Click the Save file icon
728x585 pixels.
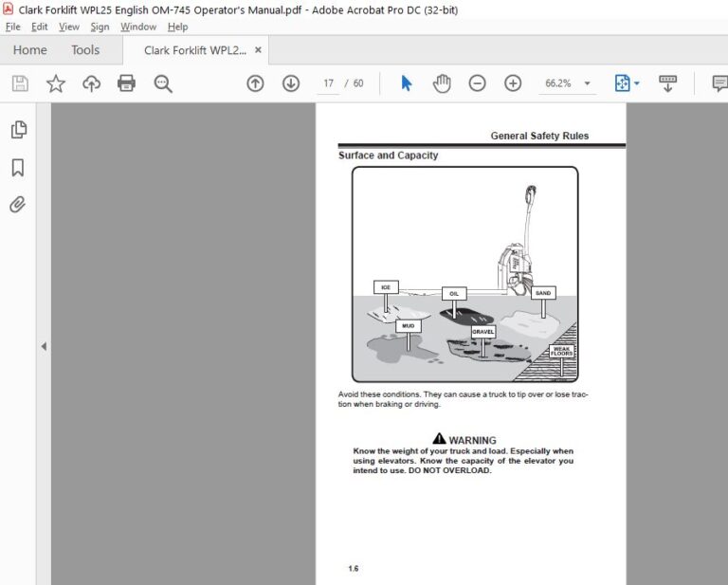[x=20, y=83]
